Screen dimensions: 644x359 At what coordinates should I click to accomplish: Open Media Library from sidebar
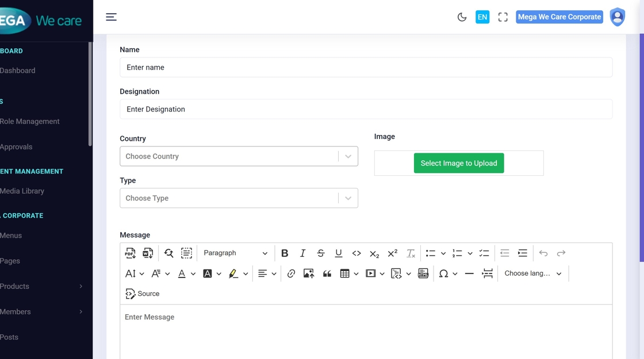point(22,191)
